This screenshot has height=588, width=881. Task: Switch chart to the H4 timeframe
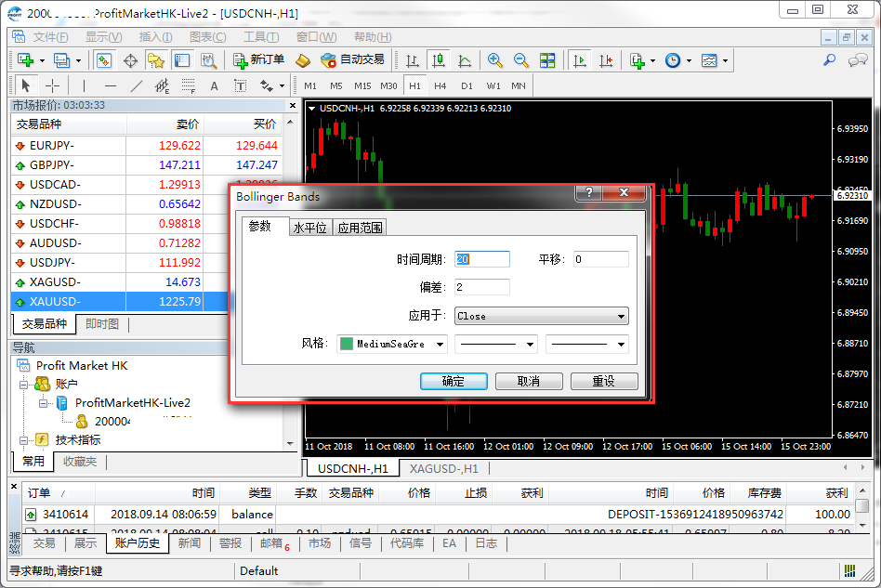[440, 85]
